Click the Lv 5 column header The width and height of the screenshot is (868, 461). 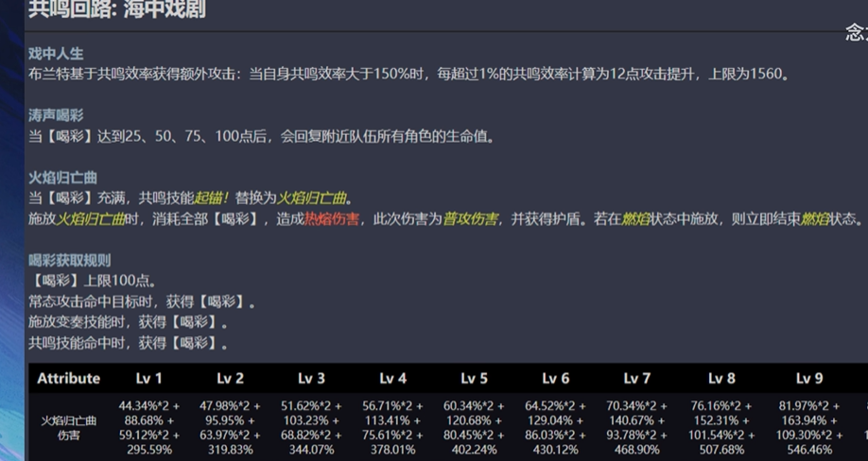(475, 378)
